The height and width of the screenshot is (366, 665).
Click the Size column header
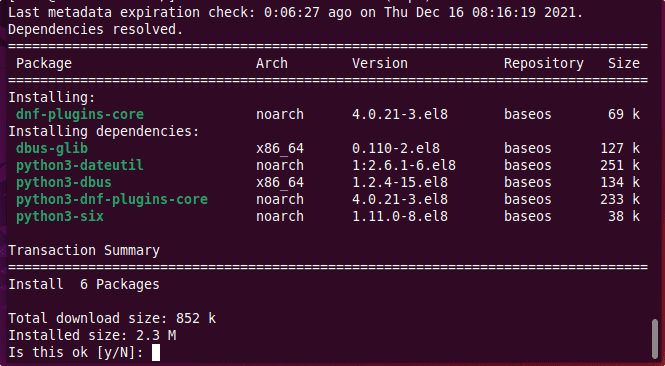tap(623, 64)
